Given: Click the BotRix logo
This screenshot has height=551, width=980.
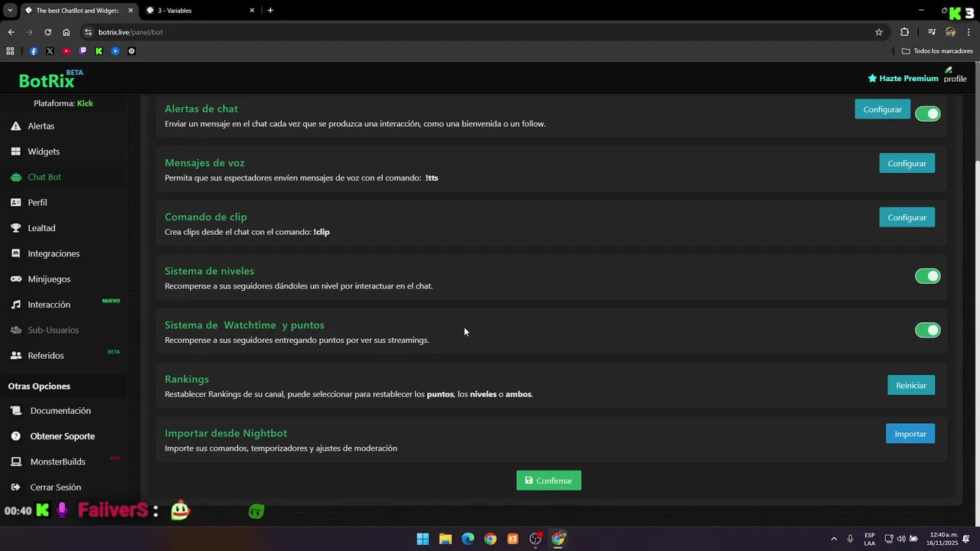Looking at the screenshot, I should pyautogui.click(x=50, y=79).
